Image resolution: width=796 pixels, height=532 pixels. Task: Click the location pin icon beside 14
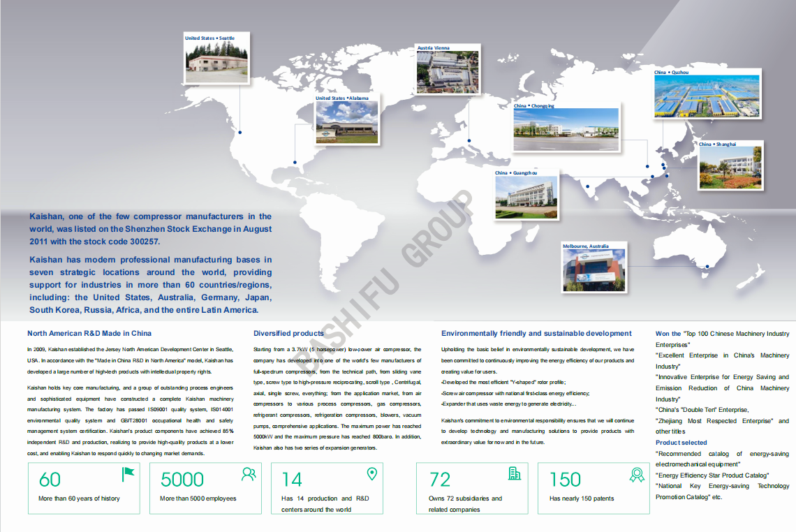(x=372, y=473)
